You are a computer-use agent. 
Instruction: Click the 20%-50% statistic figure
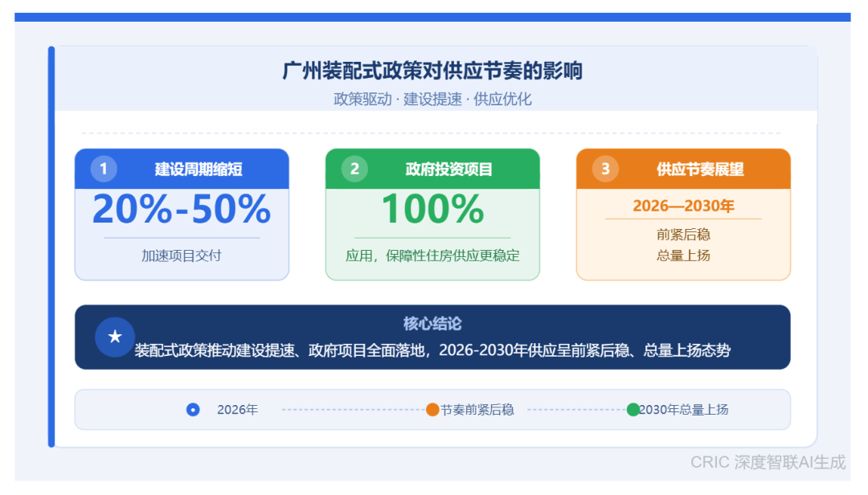point(182,210)
